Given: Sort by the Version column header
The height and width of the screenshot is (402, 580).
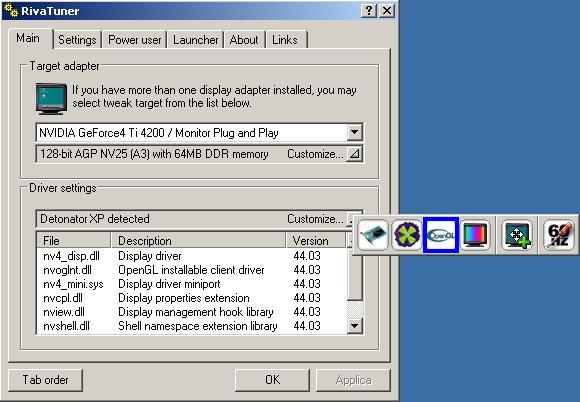Looking at the screenshot, I should tap(316, 241).
